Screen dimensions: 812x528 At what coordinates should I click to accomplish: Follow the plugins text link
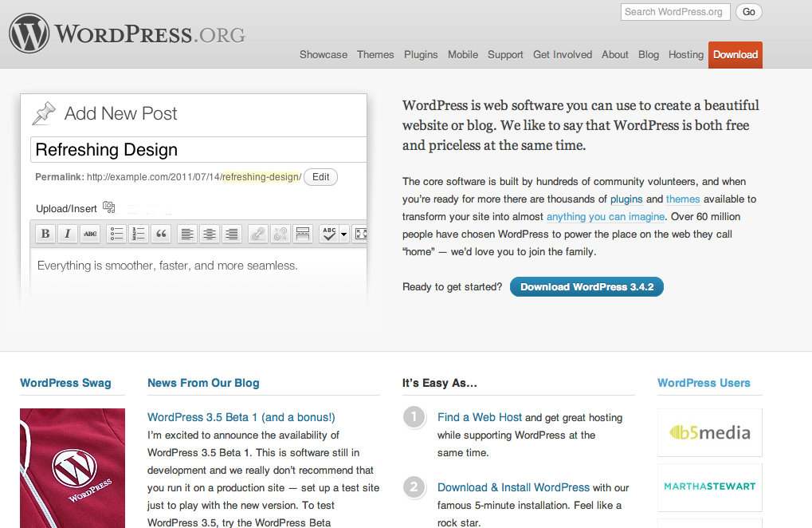pyautogui.click(x=626, y=199)
